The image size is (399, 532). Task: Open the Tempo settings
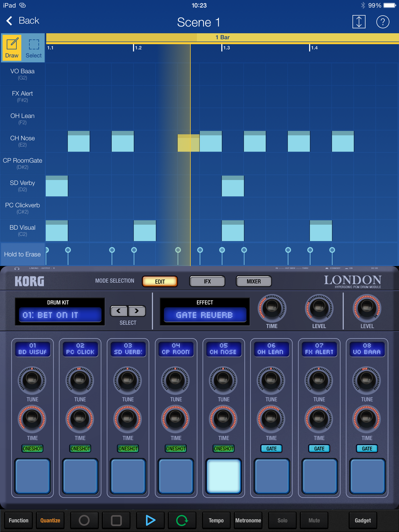216,520
